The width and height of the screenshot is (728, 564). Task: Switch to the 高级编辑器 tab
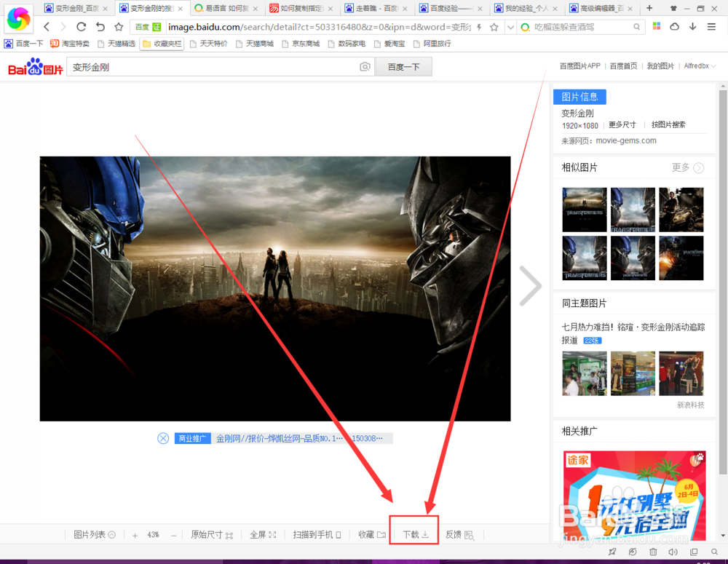(x=602, y=8)
